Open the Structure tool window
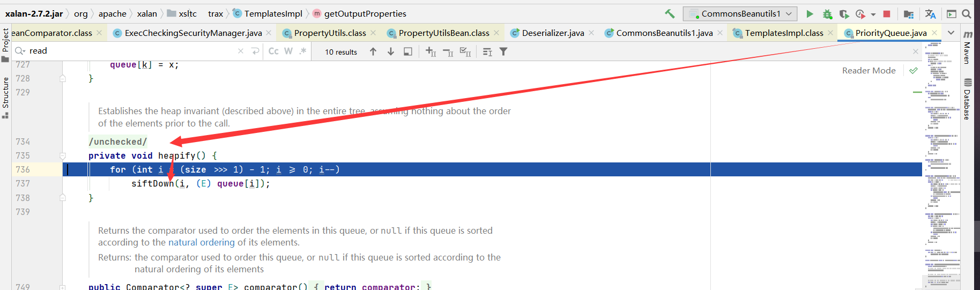980x290 pixels. point(5,98)
